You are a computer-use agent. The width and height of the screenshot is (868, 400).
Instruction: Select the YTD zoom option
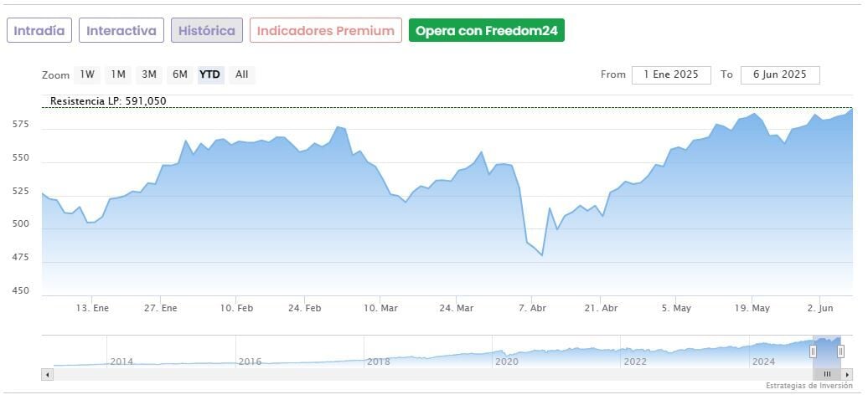(x=209, y=74)
